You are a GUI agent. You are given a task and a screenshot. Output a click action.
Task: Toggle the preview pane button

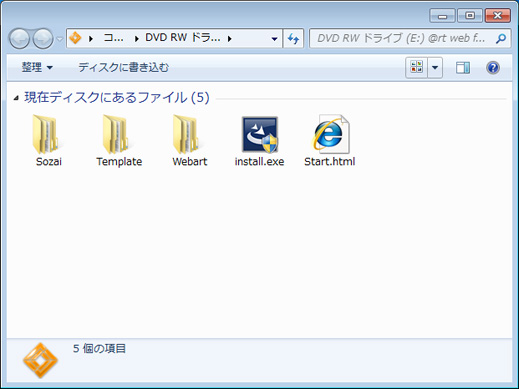463,68
